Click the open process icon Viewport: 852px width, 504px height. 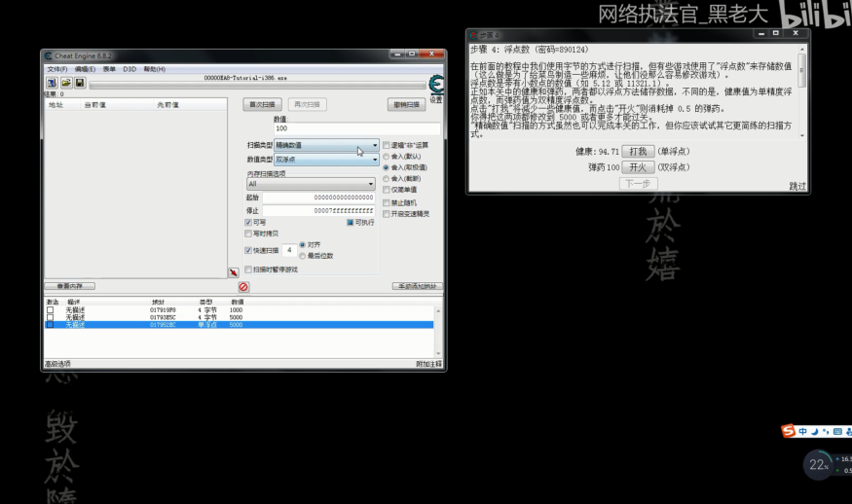pos(52,84)
